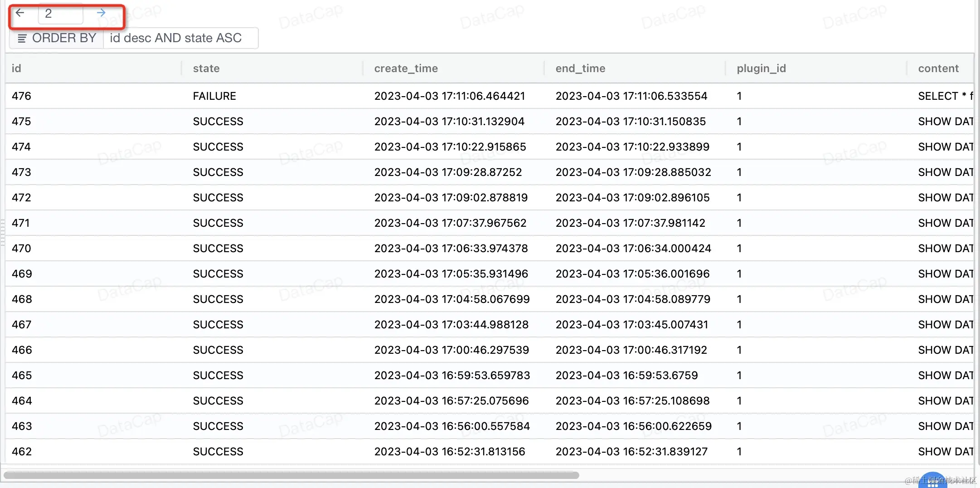Image resolution: width=980 pixels, height=488 pixels.
Task: Select create_time 2023-04-03 16:56:00.557584
Action: coord(452,426)
